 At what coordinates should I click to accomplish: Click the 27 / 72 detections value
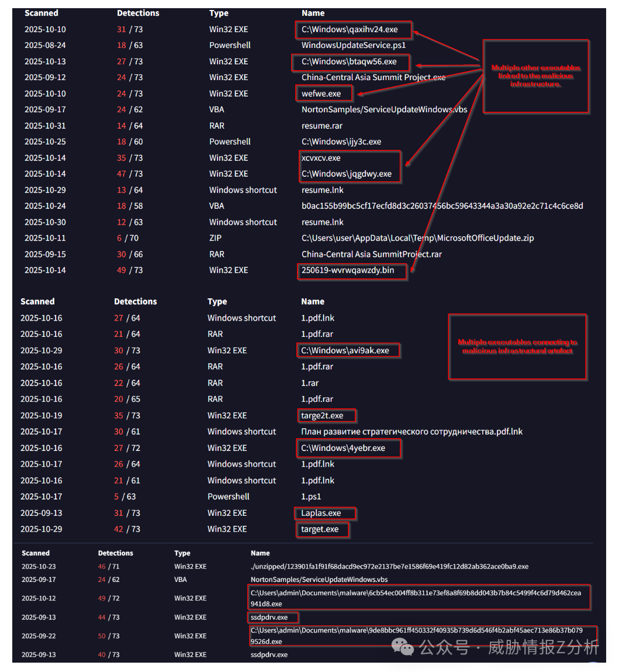127,448
